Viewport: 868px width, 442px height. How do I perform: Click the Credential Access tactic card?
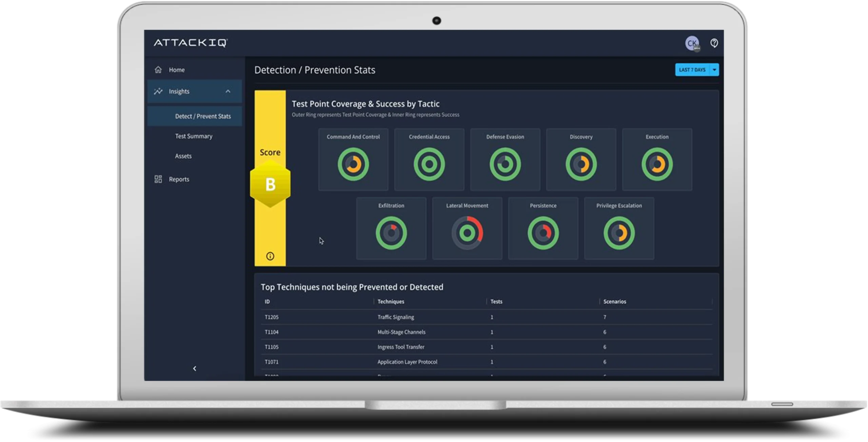pyautogui.click(x=429, y=159)
